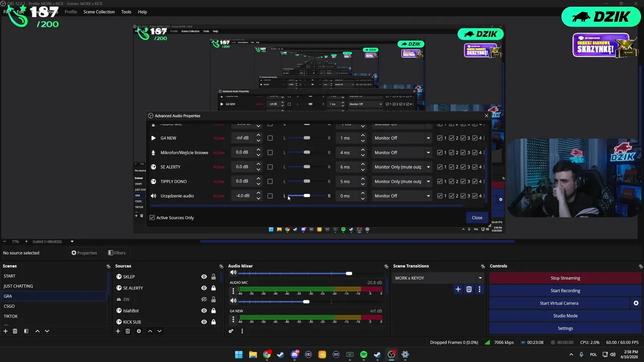Zoom out preview with minus icon
The width and height of the screenshot is (644, 362).
[5, 241]
